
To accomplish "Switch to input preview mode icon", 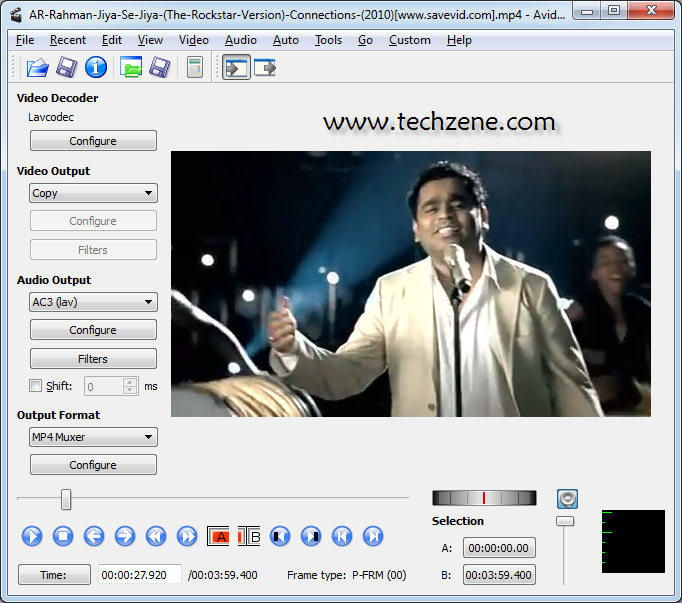I will point(236,67).
